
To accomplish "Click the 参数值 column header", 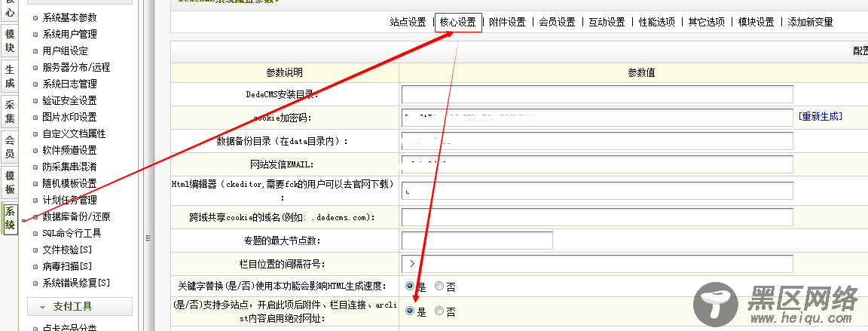I will pos(642,72).
